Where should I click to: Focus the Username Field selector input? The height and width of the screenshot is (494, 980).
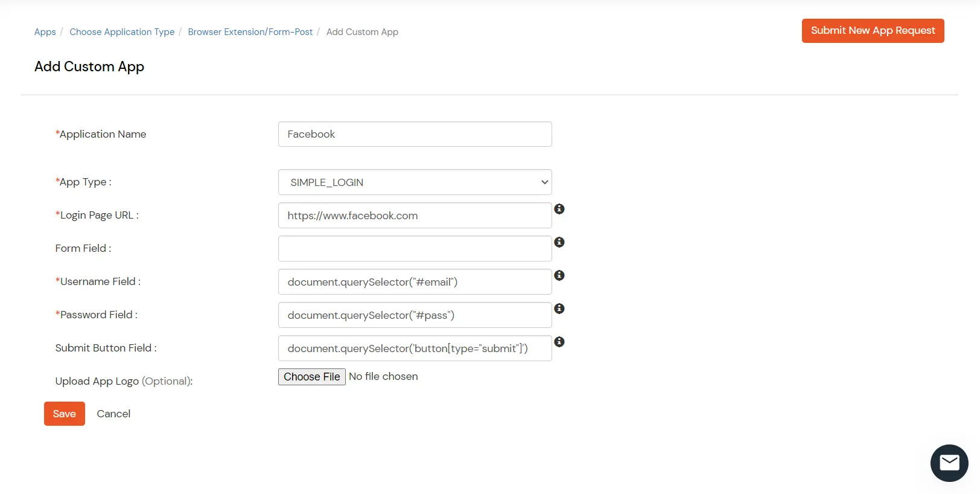click(415, 282)
